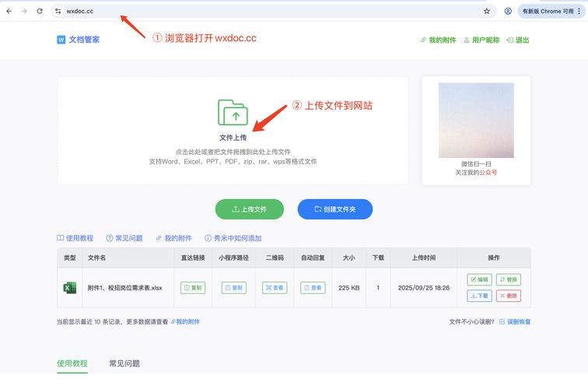View the 二维码 for the xlsx file
This screenshot has height=389, width=588.
point(275,288)
